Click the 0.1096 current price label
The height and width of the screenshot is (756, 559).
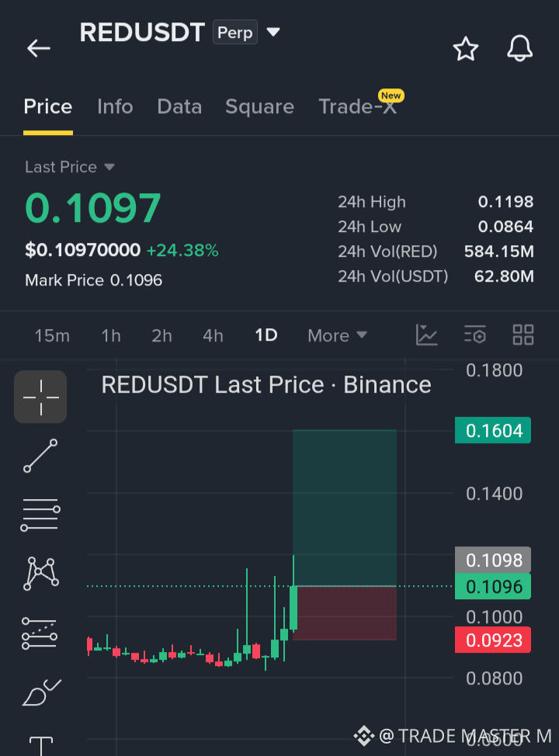tap(493, 586)
